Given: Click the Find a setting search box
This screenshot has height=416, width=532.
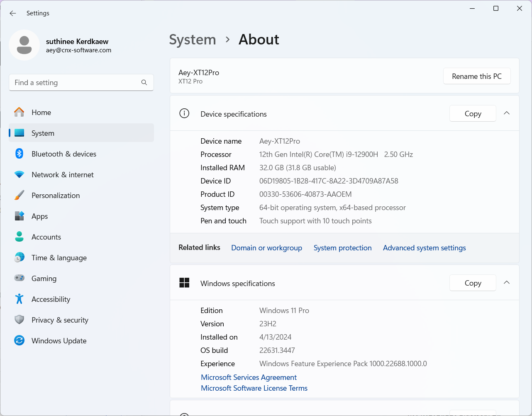Looking at the screenshot, I should tap(81, 83).
